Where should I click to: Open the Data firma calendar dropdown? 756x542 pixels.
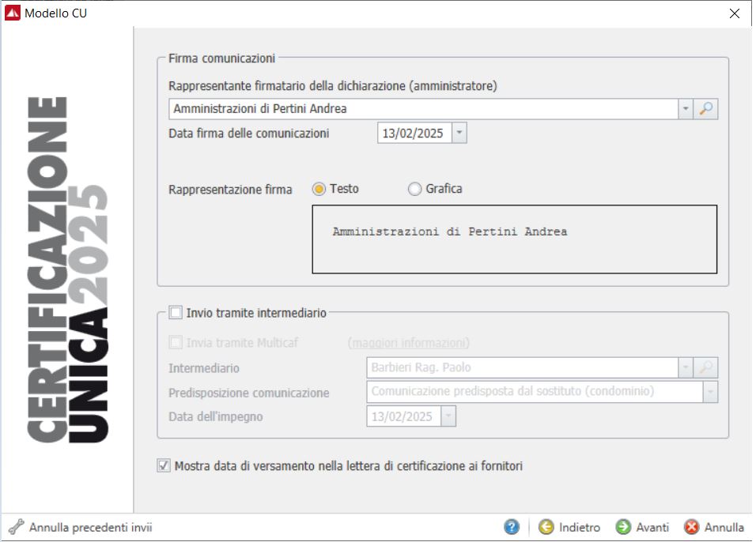[459, 133]
